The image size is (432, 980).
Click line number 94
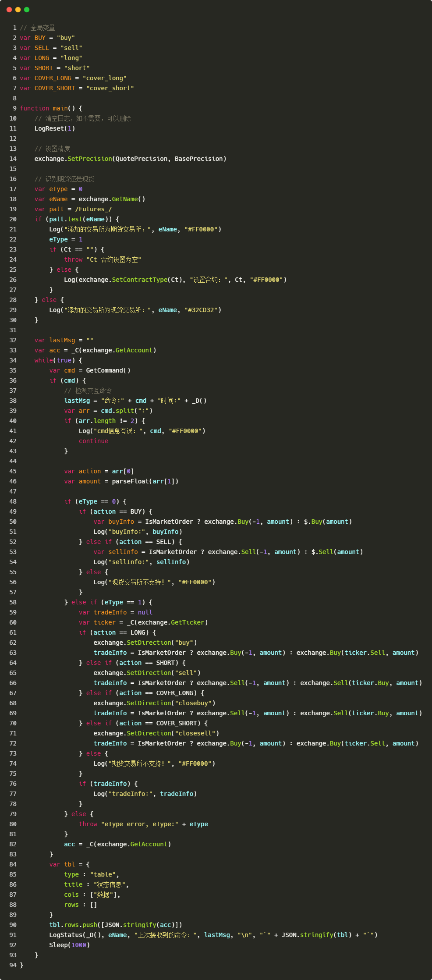(13, 965)
